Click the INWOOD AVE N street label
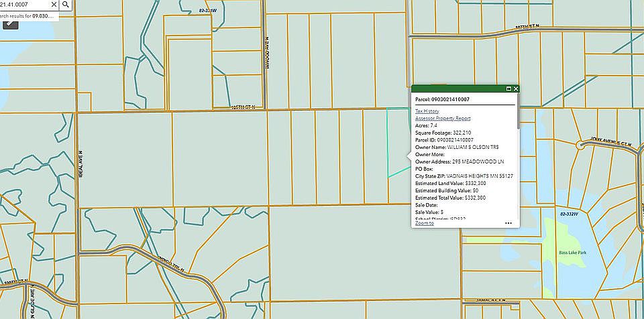 267,52
